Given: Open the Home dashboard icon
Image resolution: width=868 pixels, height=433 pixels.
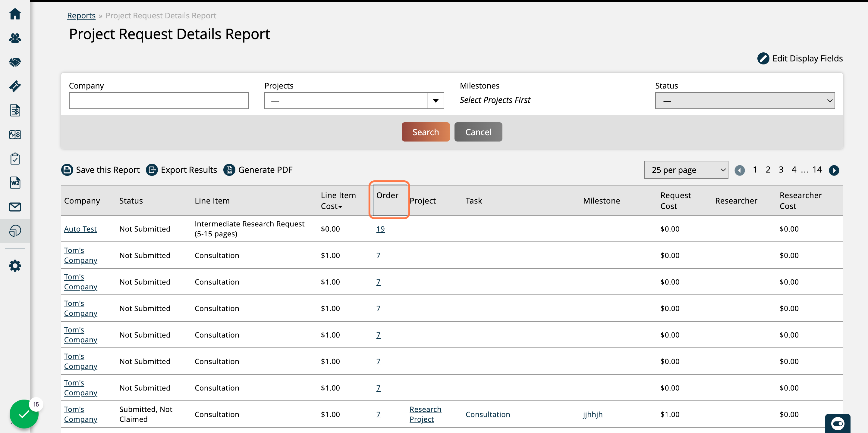Looking at the screenshot, I should (15, 14).
